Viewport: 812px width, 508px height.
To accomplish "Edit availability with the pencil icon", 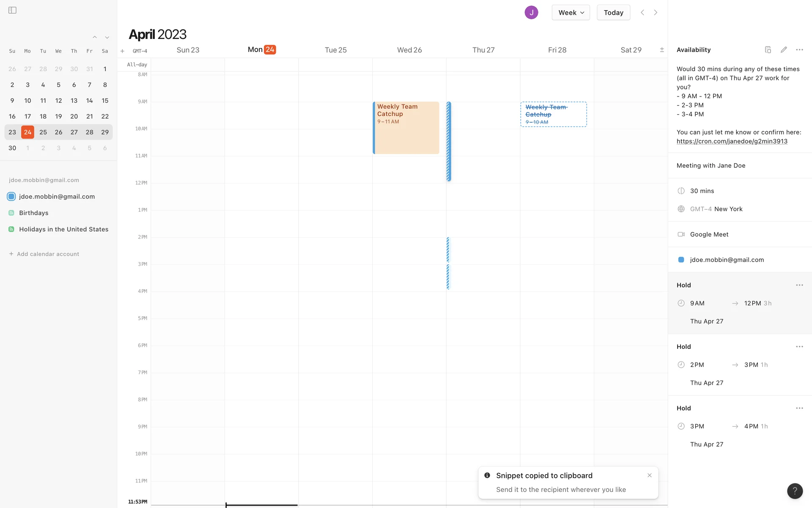I will (784, 50).
